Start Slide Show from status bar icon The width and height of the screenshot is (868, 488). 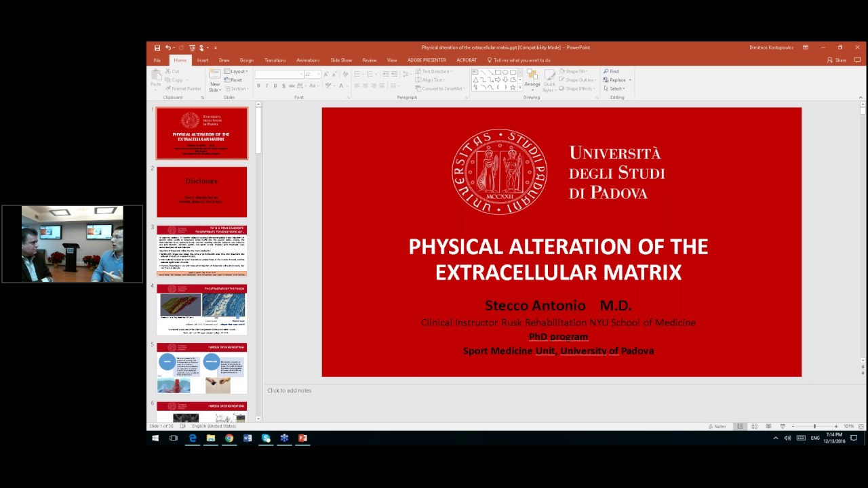[783, 426]
